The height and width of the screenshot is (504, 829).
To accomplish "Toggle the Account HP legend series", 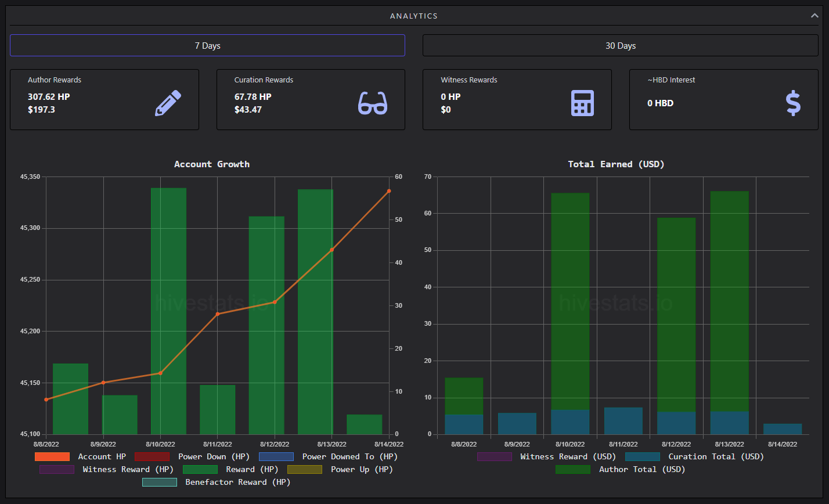I will [x=80, y=457].
